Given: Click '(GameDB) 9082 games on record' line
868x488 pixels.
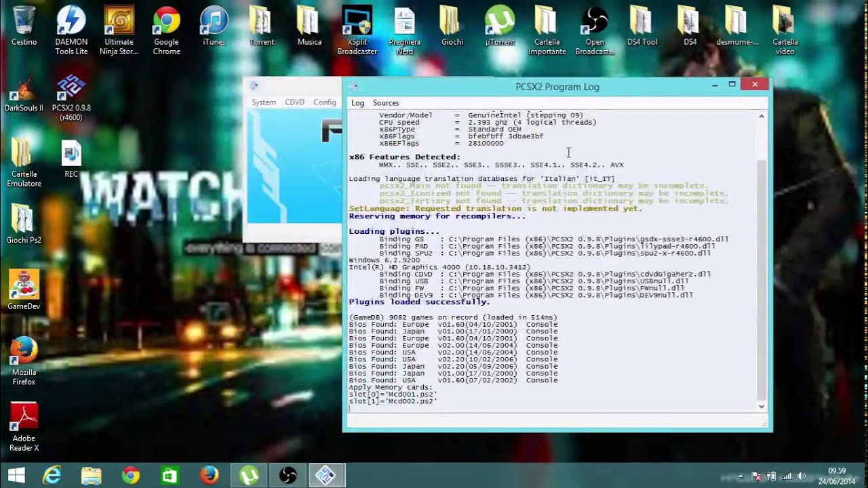Looking at the screenshot, I should tap(453, 317).
